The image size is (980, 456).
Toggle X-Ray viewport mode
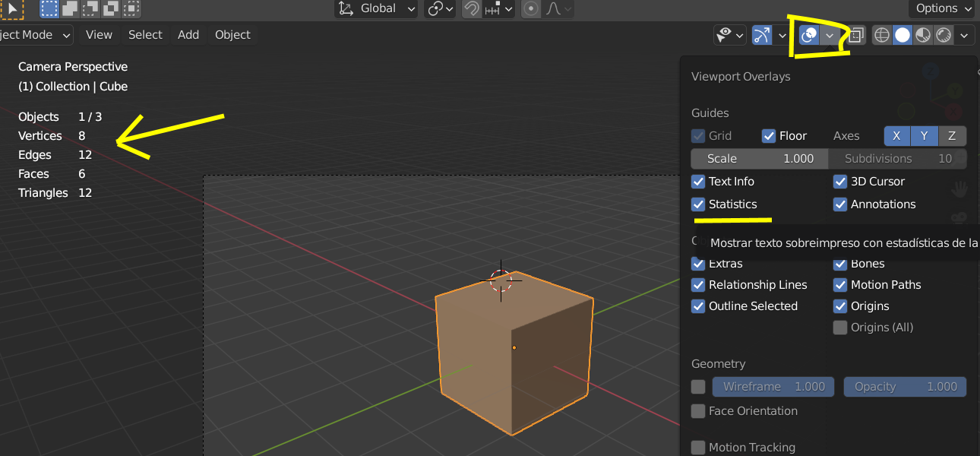click(x=856, y=35)
